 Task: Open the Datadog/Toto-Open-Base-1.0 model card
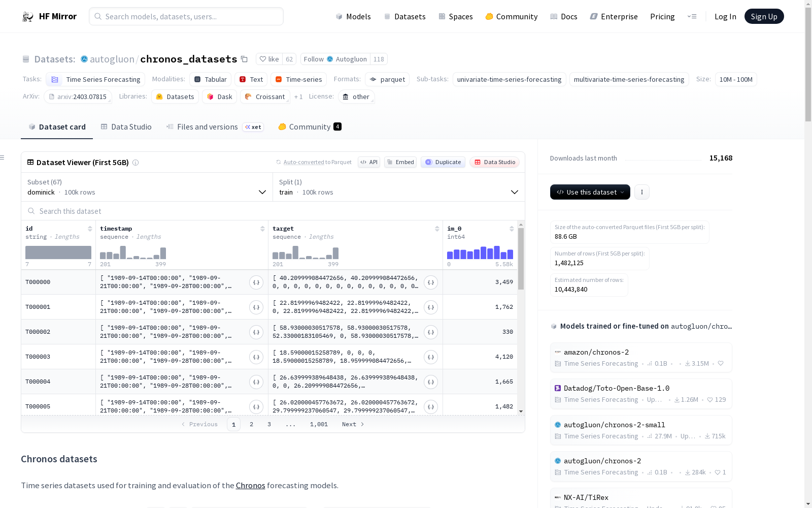[641, 394]
